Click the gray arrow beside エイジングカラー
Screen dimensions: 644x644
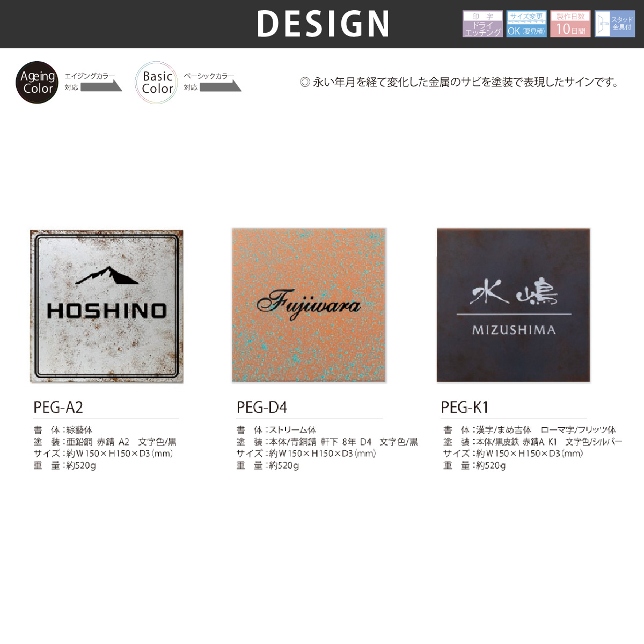[101, 87]
